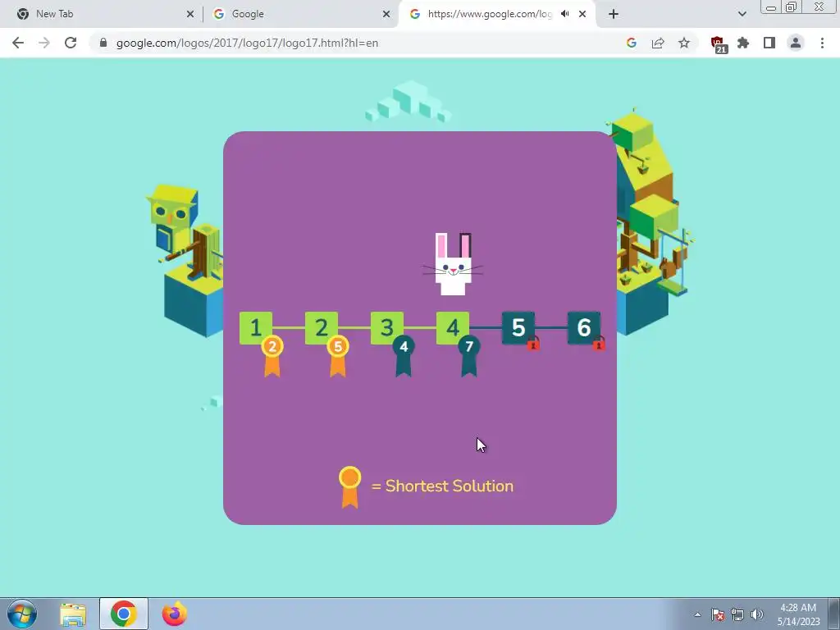The height and width of the screenshot is (630, 840).
Task: Close the Google tab
Action: (386, 14)
